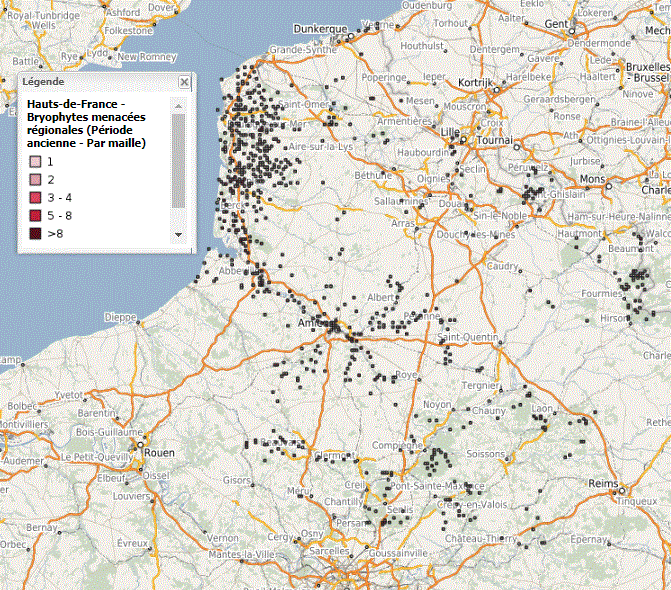Viewport: 671px width, 590px height.
Task: Click the legend vertical scrollbar thumb
Action: (178, 160)
